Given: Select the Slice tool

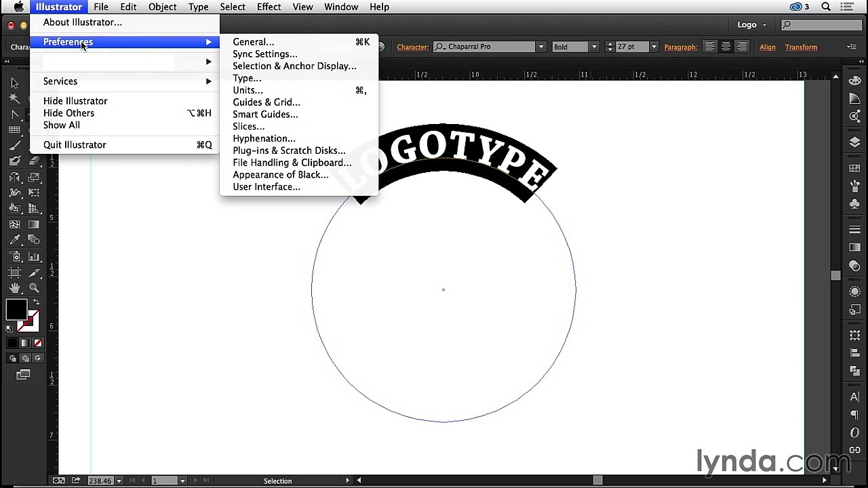Looking at the screenshot, I should tap(34, 272).
